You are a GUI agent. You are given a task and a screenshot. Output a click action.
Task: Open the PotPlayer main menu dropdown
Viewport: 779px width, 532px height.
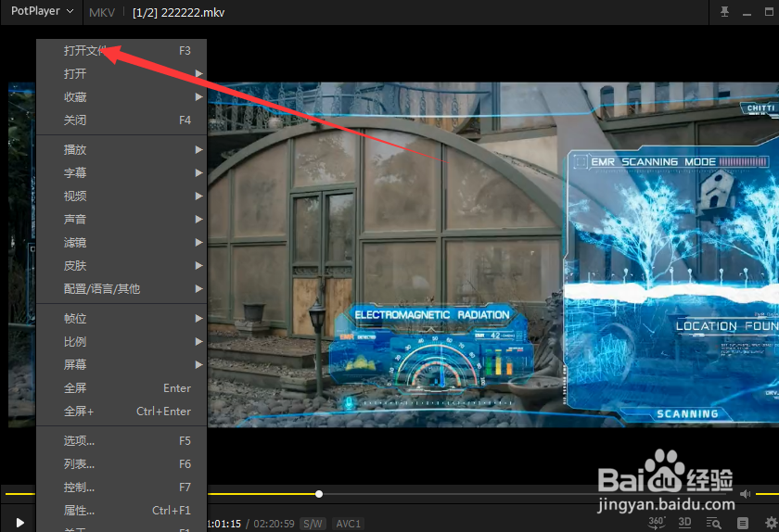(x=43, y=11)
